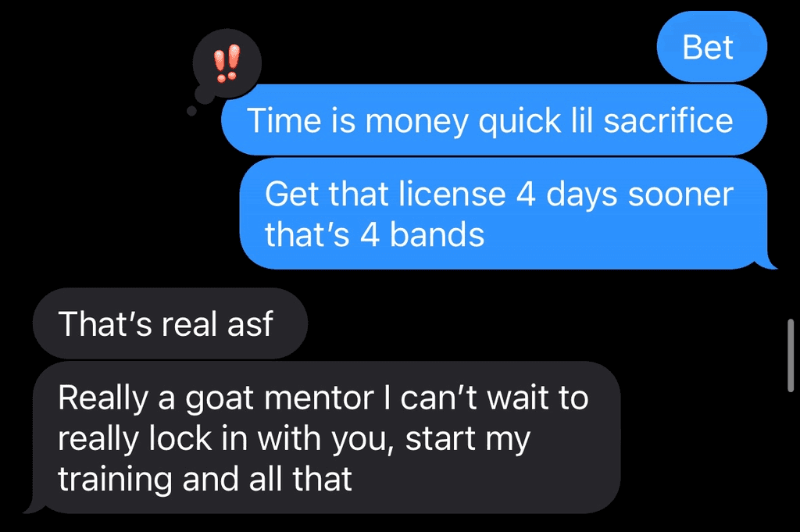Screen dimensions: 800x532
Task: Click the tail of the bottom gray bubble
Action: pos(33,505)
